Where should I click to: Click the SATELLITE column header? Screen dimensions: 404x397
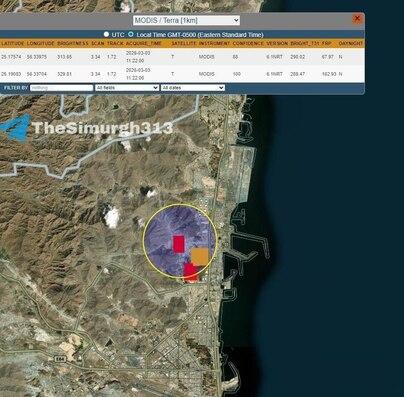coord(184,43)
